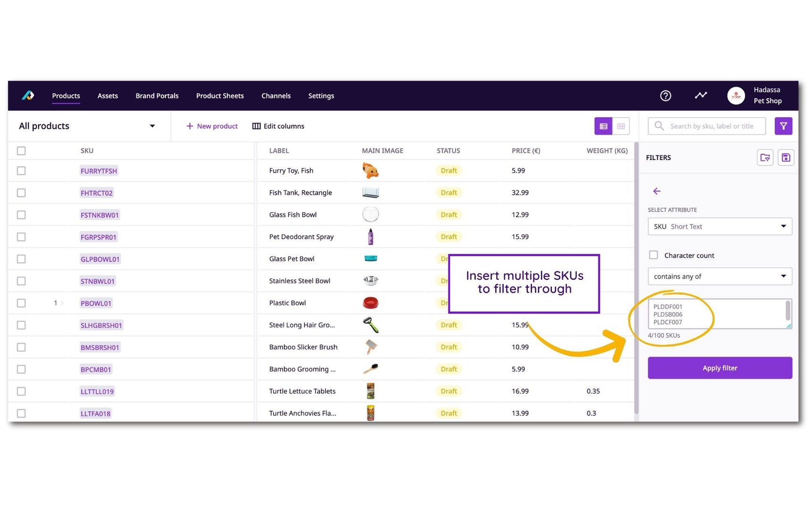The width and height of the screenshot is (812, 508).
Task: Open the activity analytics graph icon
Action: 701,95
